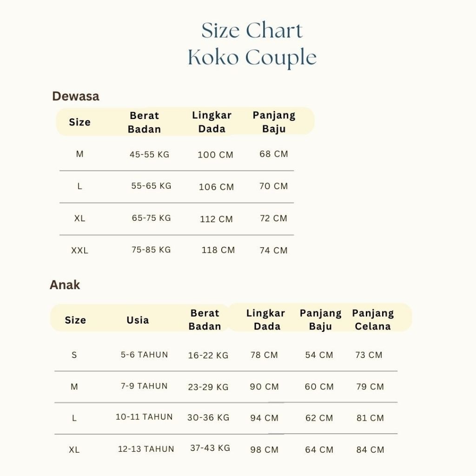Select the XXL size row label
The image size is (476, 476).
(x=79, y=251)
